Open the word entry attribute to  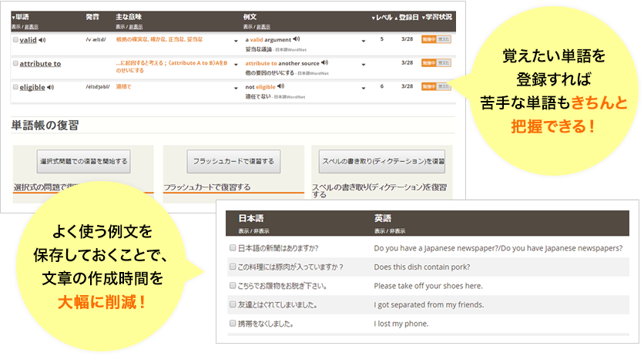point(40,64)
